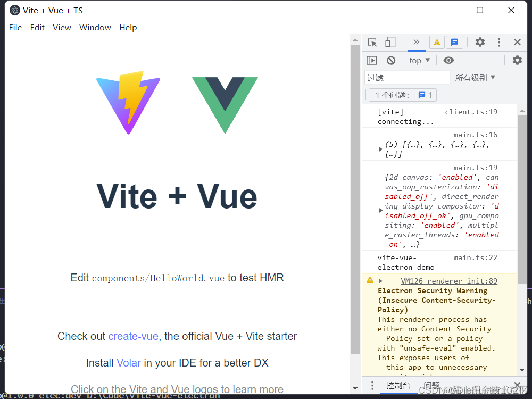
Task: Open the DevTools three-dot customize menu
Action: [499, 42]
